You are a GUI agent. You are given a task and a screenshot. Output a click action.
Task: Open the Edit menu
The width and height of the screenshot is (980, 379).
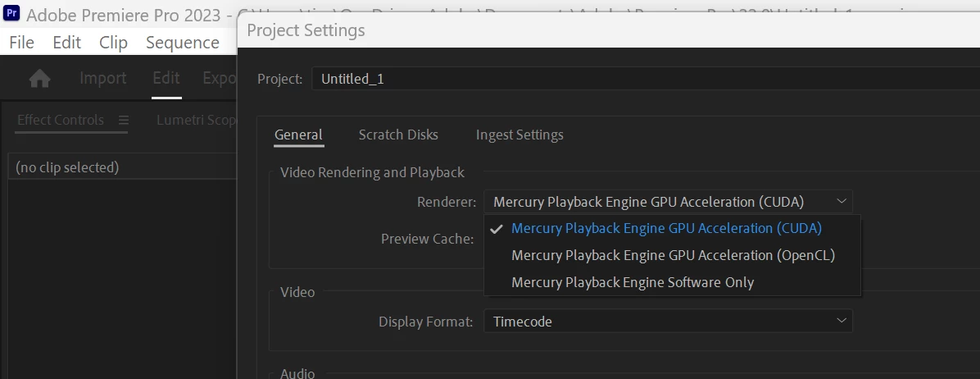[x=67, y=43]
